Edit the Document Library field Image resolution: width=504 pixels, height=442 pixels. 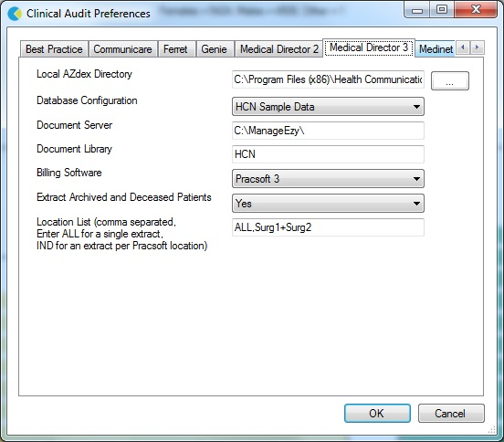point(328,154)
